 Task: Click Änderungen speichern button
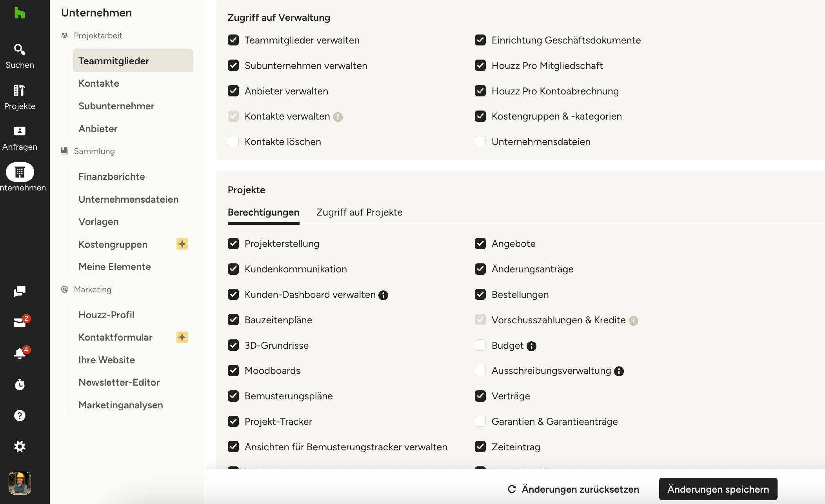point(718,489)
